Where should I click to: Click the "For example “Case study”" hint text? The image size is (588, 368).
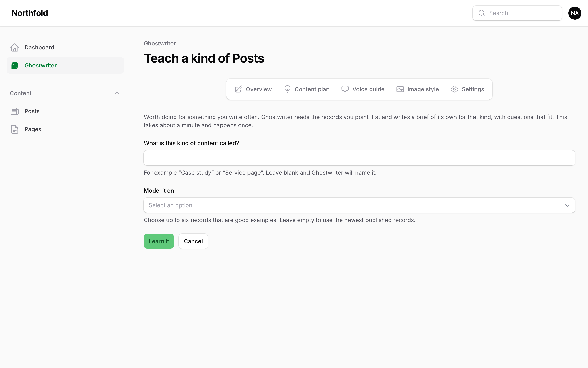(x=260, y=173)
